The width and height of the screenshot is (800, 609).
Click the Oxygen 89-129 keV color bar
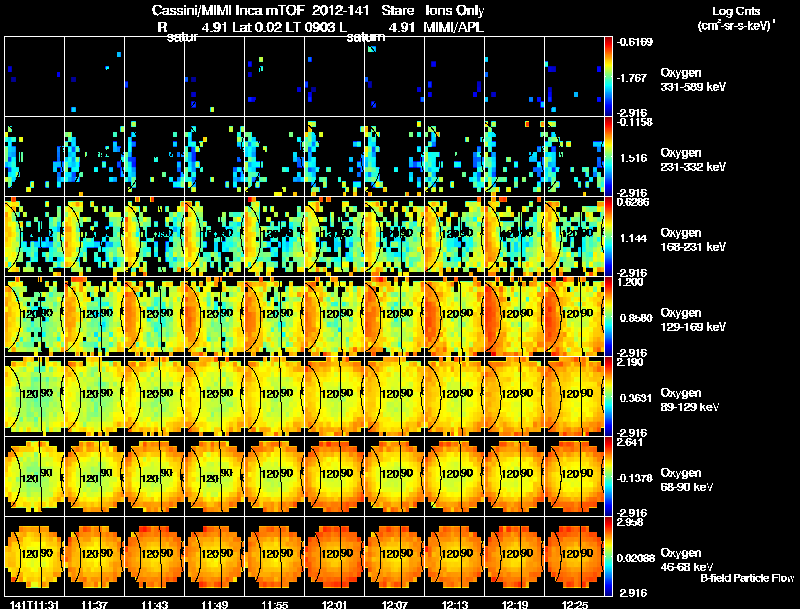608,396
